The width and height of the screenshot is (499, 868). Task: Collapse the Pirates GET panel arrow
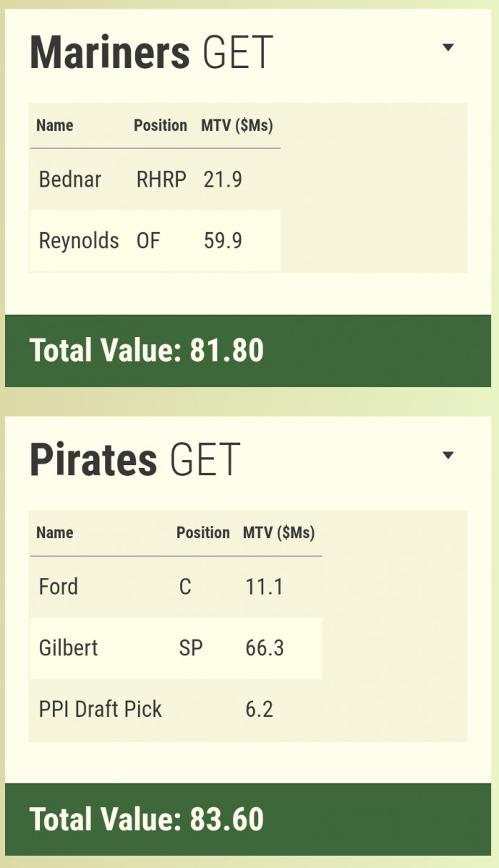click(448, 456)
